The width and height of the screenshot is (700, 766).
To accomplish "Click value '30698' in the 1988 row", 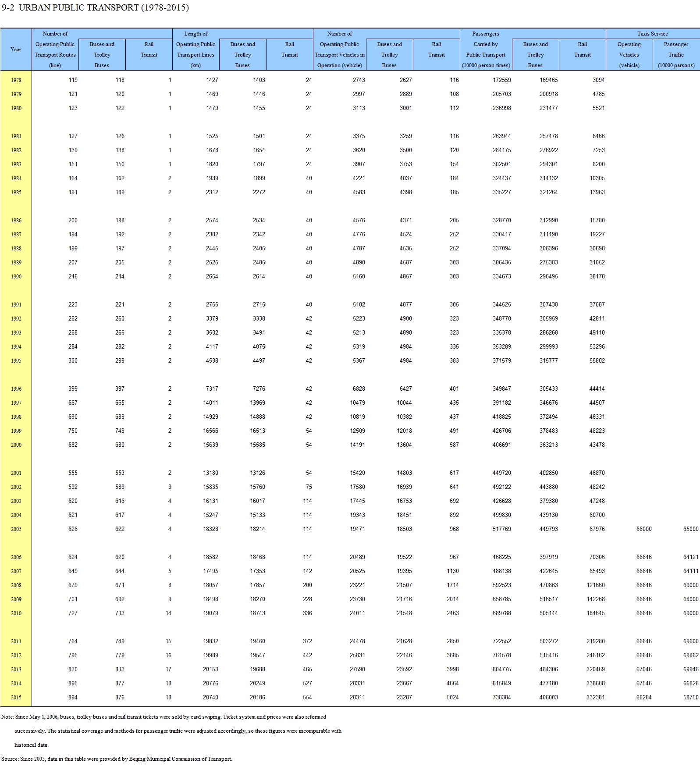I will (x=597, y=249).
